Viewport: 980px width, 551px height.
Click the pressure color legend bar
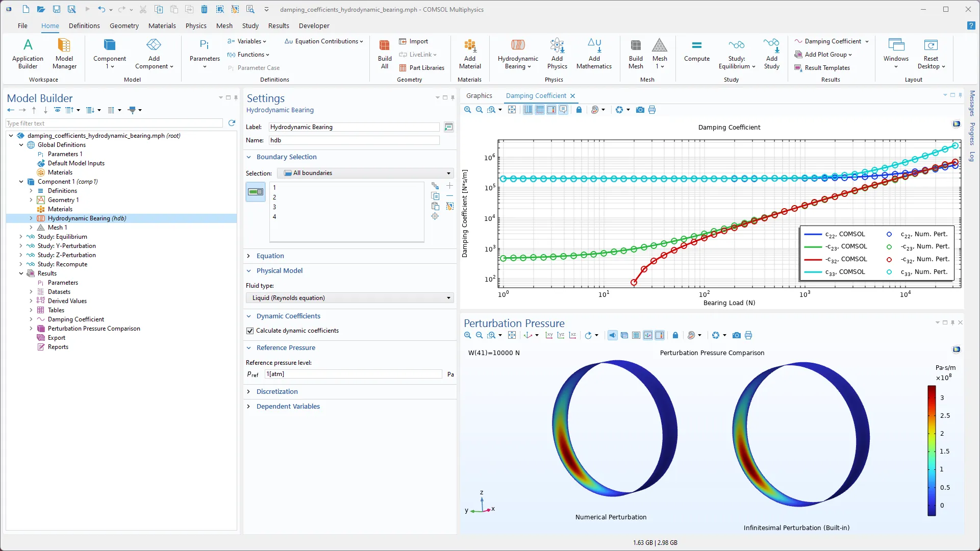pos(932,450)
